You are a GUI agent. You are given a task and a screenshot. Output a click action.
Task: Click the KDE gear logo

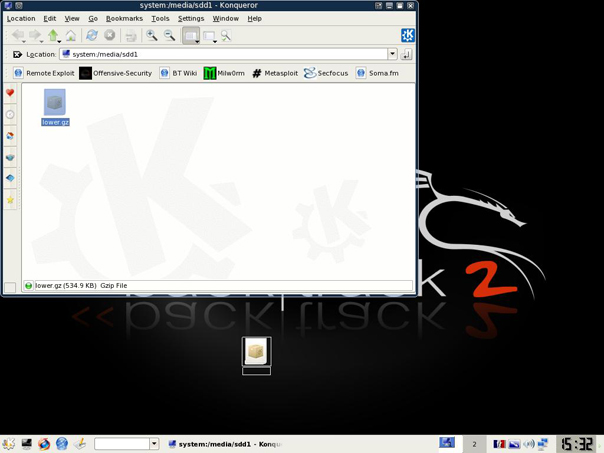(408, 35)
